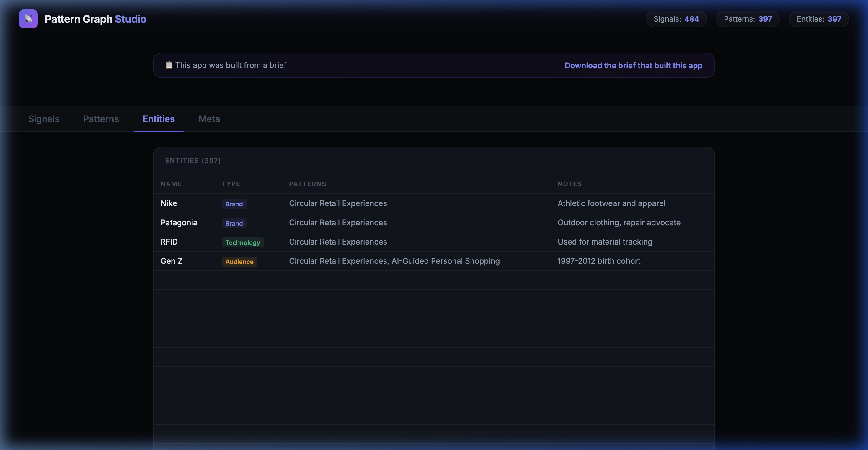Select the Entities tab
The image size is (868, 450).
[x=158, y=119]
